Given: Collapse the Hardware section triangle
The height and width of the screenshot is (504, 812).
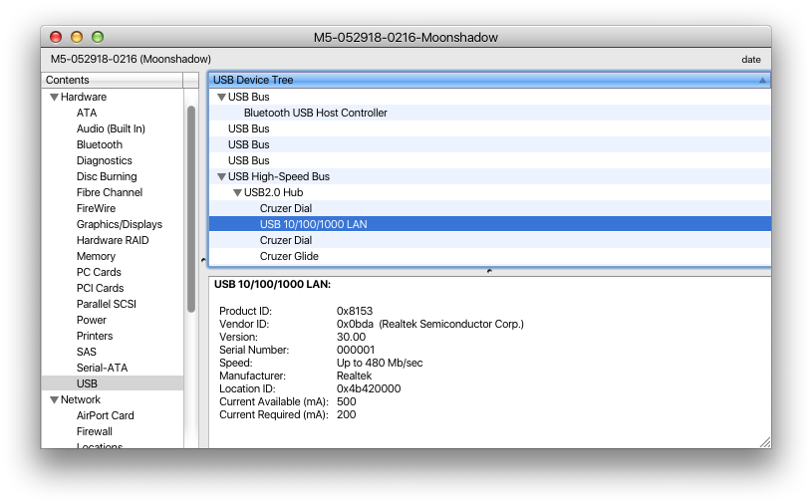Looking at the screenshot, I should click(54, 98).
